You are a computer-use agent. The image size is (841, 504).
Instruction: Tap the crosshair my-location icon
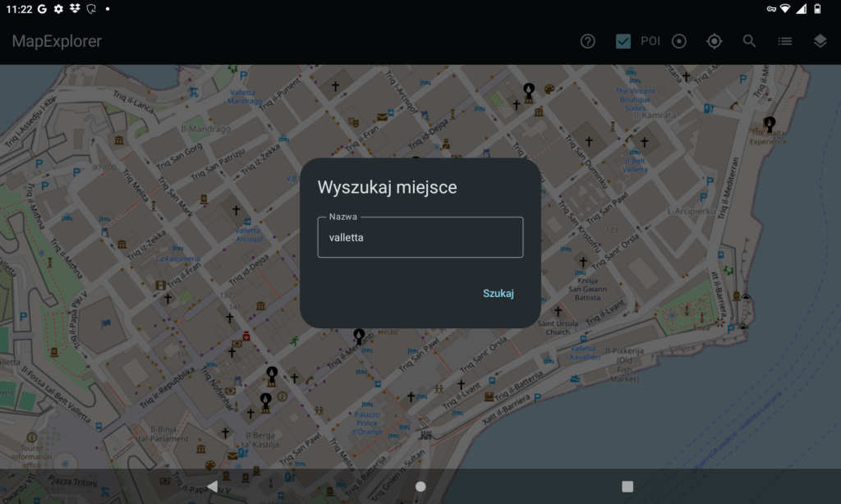[715, 41]
